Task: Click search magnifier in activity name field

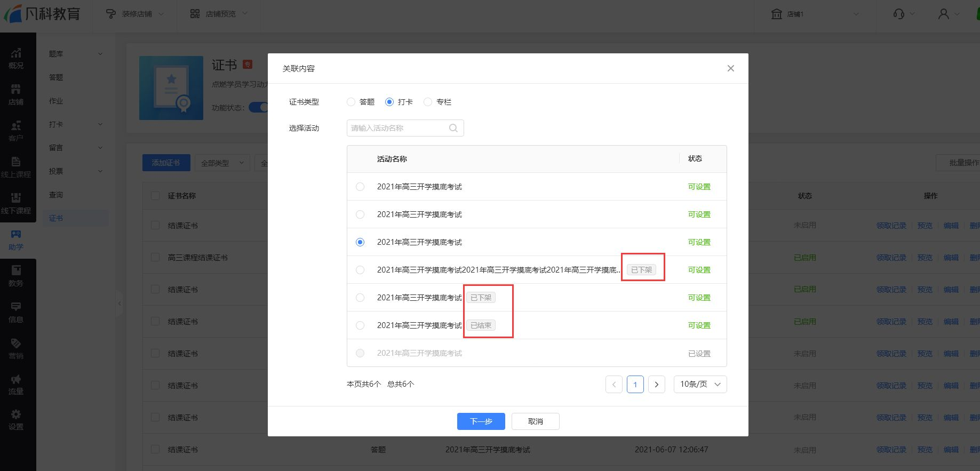Action: (x=453, y=128)
